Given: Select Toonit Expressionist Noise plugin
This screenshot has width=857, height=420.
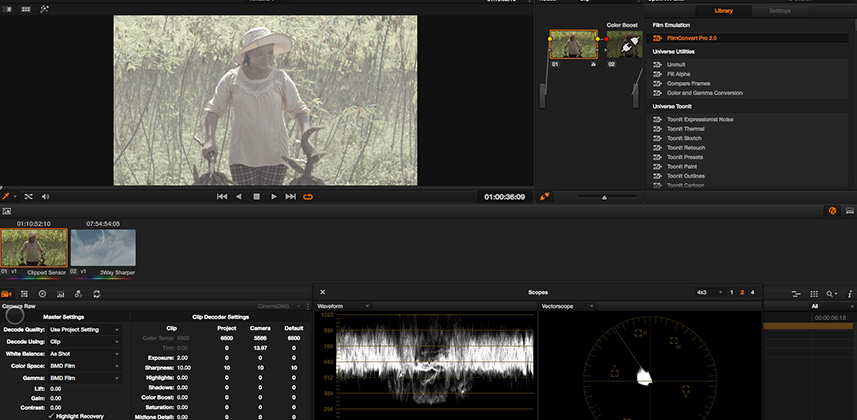Looking at the screenshot, I should point(747,119).
